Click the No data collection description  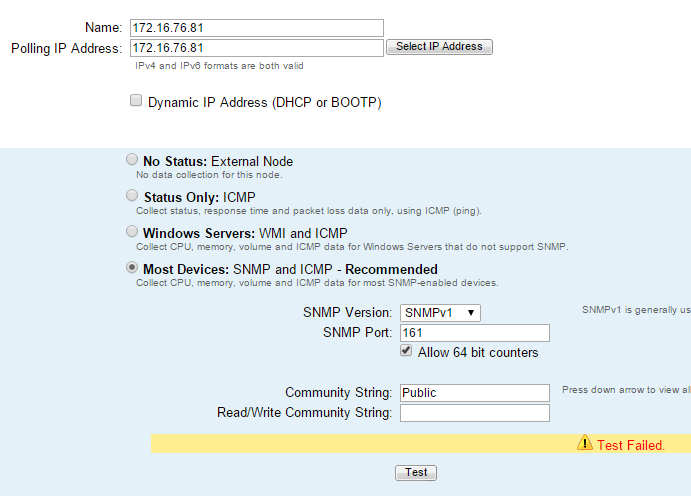(x=209, y=175)
